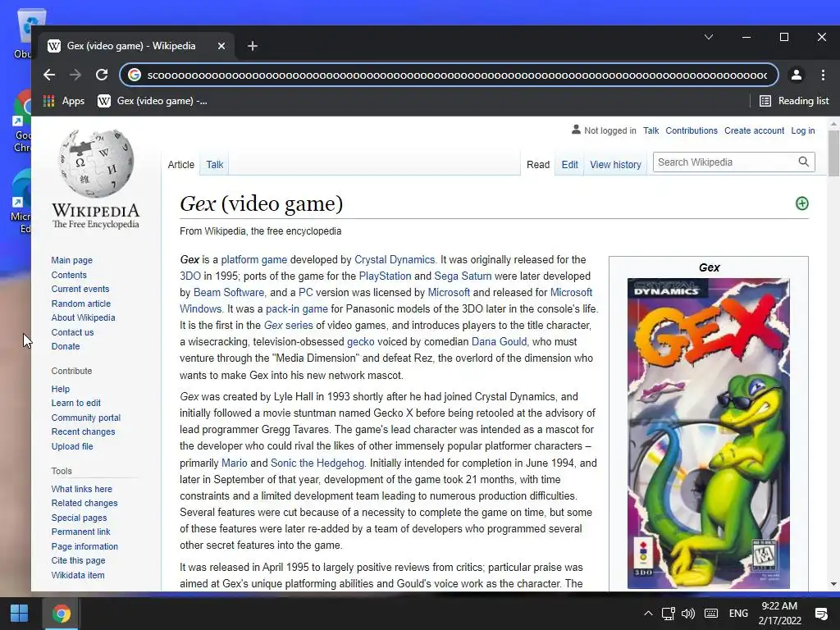Open the Windows Start menu
Viewport: 840px width, 630px height.
click(x=20, y=614)
